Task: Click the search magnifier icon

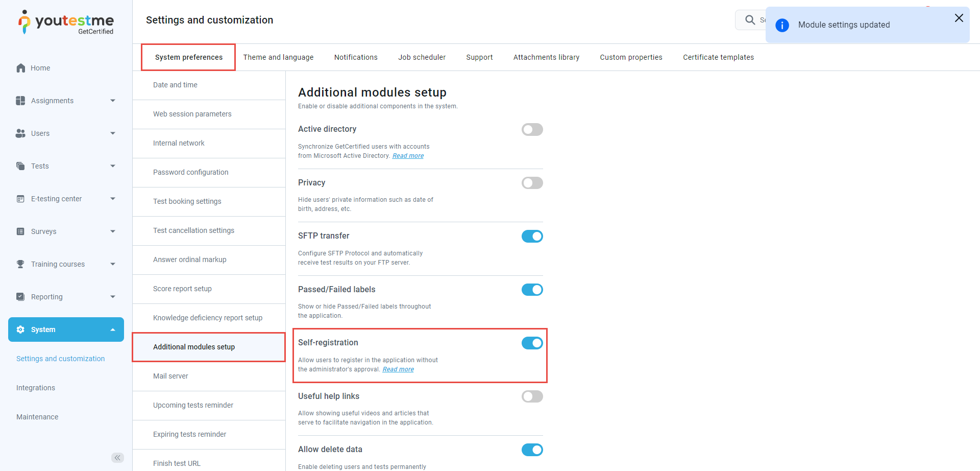Action: tap(750, 20)
